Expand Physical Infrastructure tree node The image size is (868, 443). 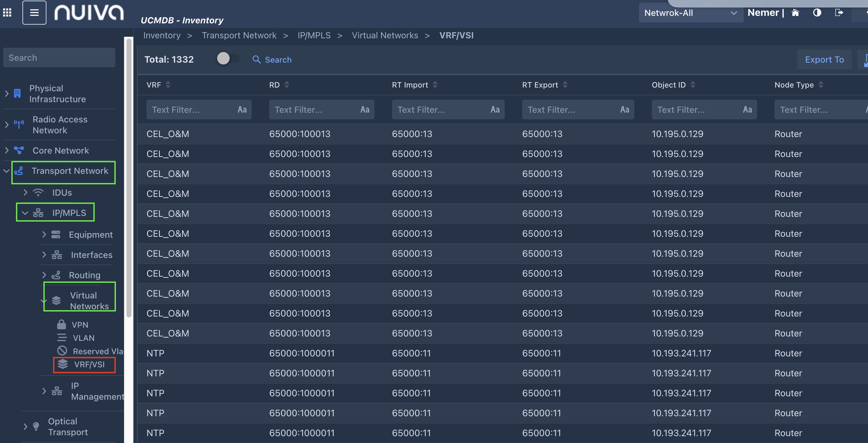point(7,94)
